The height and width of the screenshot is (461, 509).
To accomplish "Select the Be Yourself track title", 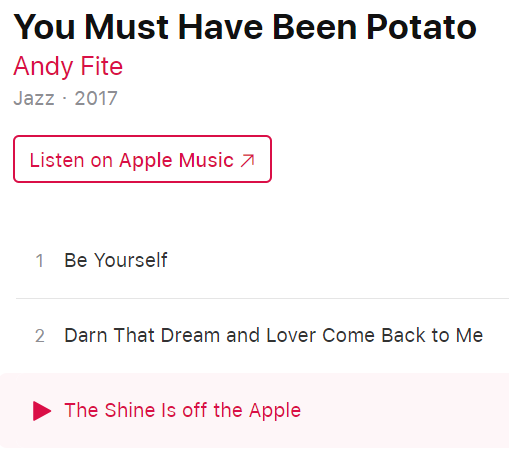I will [116, 260].
